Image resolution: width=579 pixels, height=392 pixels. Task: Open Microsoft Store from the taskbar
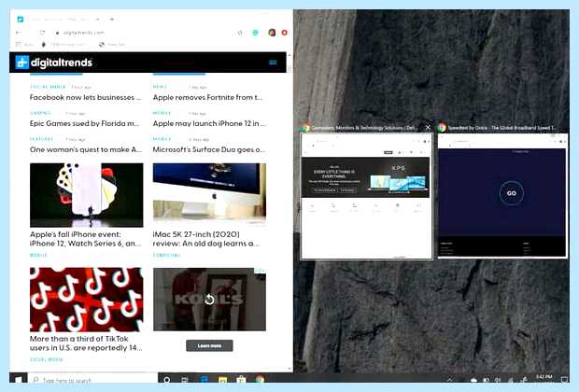241,380
